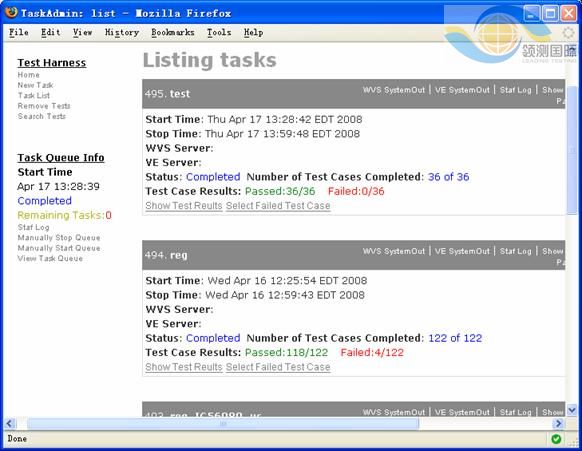Click the Failed:0/36 result text
The height and width of the screenshot is (451, 582).
tap(356, 191)
